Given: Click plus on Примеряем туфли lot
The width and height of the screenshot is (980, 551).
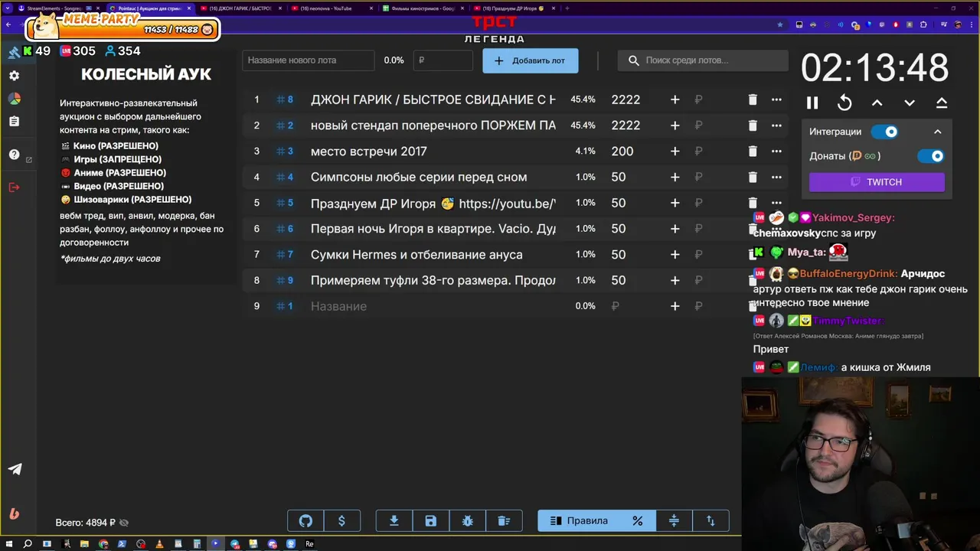Looking at the screenshot, I should [x=675, y=280].
